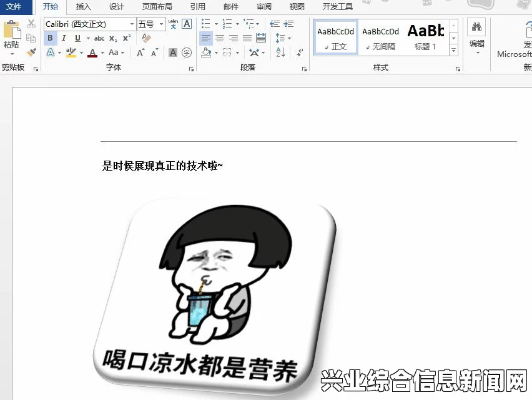Open the 文件 tab

point(14,7)
